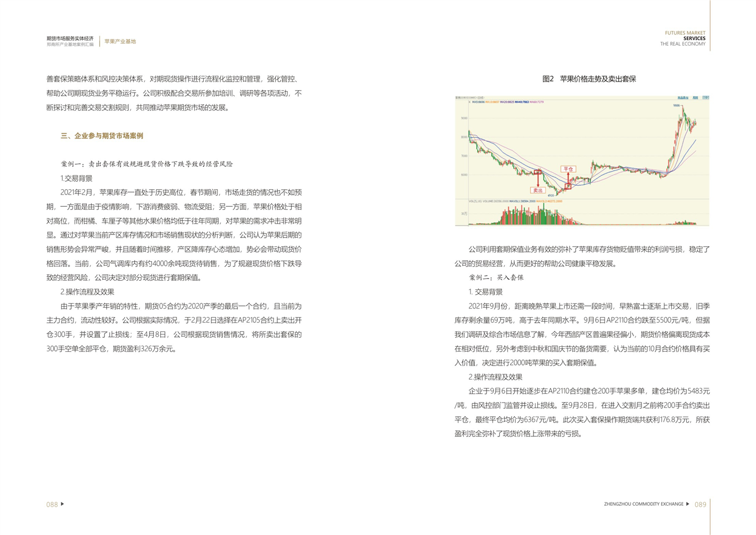Click the line starting '企业于9月6日开始逐步在AP2110合约'
756x535 pixels.
(589, 391)
